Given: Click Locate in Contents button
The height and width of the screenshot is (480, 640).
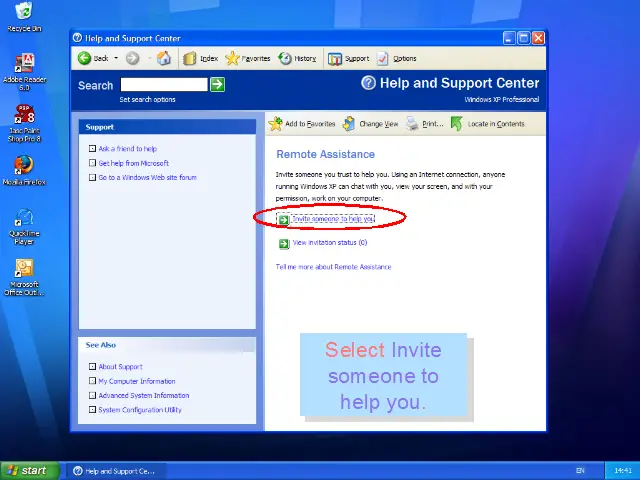Looking at the screenshot, I should (x=488, y=124).
